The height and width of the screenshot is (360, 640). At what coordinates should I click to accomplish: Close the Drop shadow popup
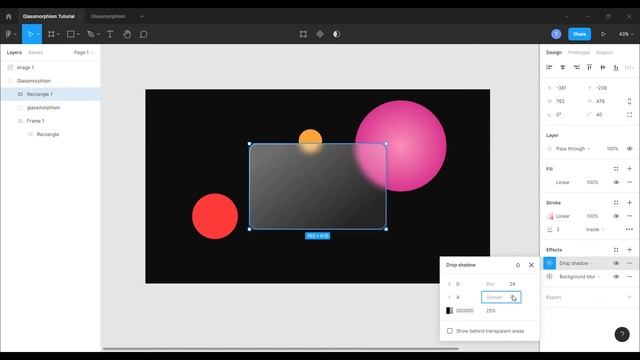tap(531, 265)
